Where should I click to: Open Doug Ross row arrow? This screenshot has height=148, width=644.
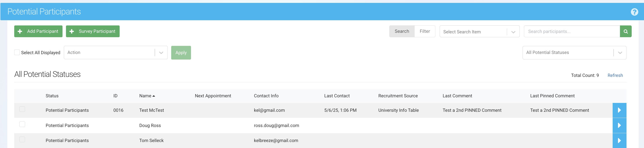[619, 125]
